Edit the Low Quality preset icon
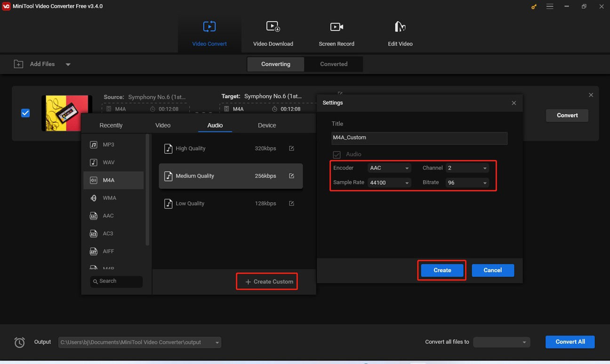 [x=291, y=204]
